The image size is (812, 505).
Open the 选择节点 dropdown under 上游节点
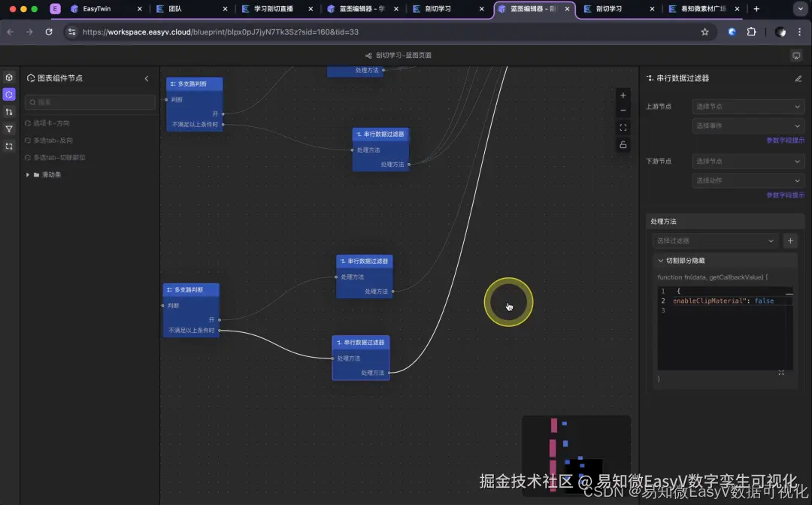tap(748, 106)
